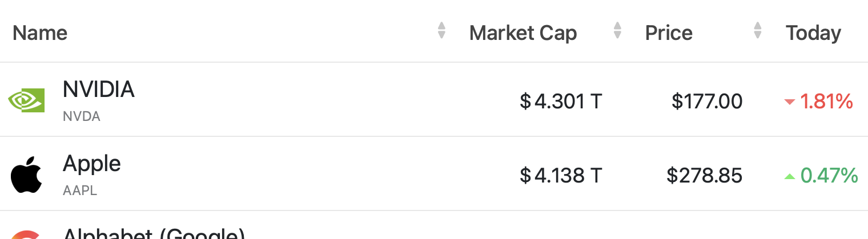868x239 pixels.
Task: Click Apple's $278.85 price value
Action: pyautogui.click(x=705, y=176)
